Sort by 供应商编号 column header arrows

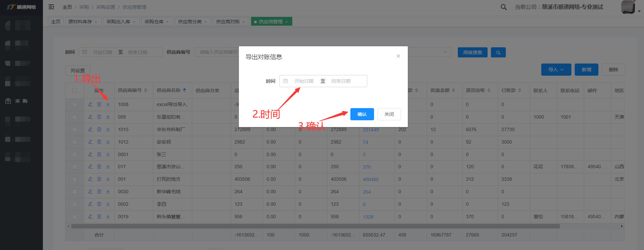point(146,91)
